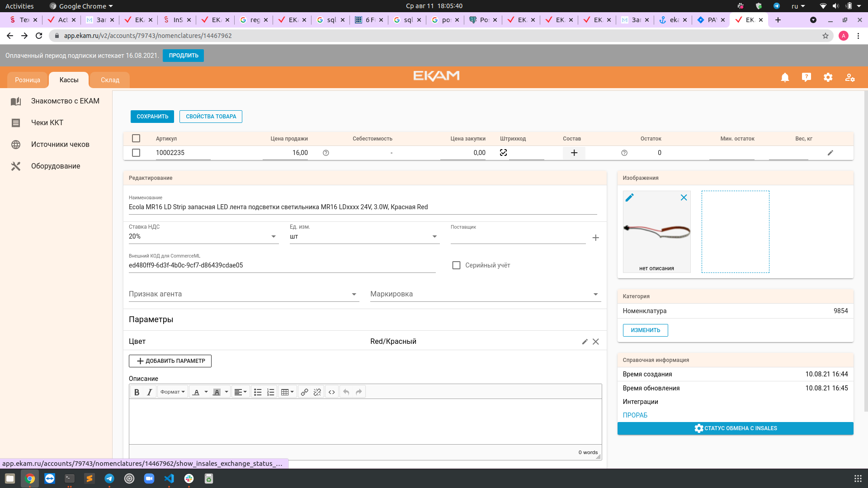Bookmark this page with the star icon

pos(826,36)
